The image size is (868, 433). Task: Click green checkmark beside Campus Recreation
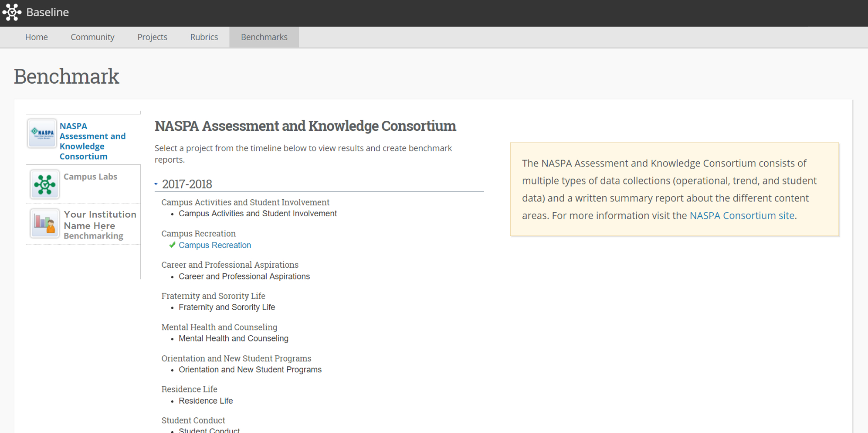[x=173, y=245]
